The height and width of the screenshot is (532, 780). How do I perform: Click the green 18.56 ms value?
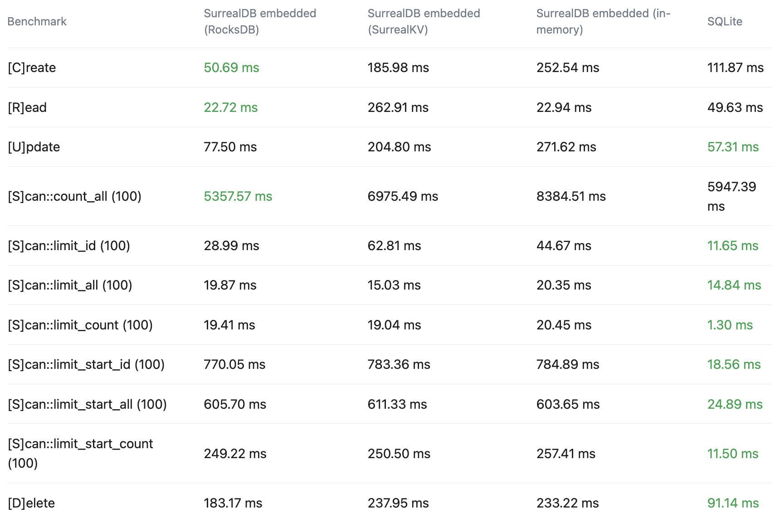[x=734, y=364]
